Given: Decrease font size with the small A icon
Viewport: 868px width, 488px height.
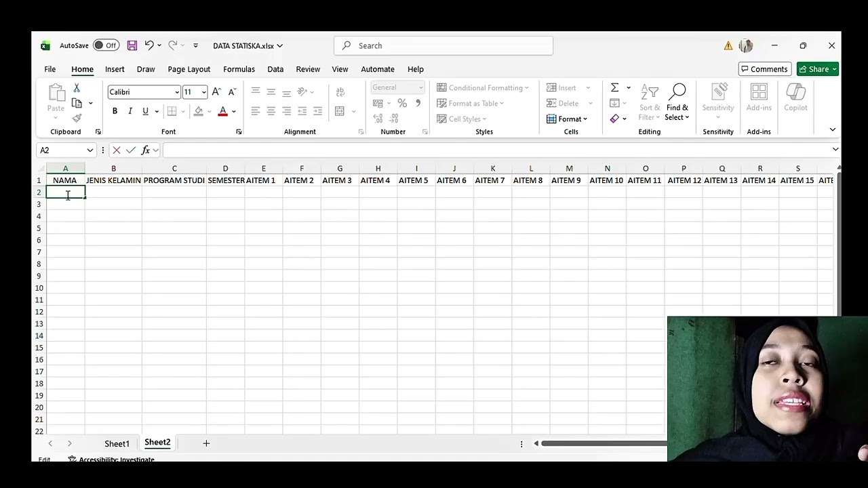Looking at the screenshot, I should (x=232, y=91).
